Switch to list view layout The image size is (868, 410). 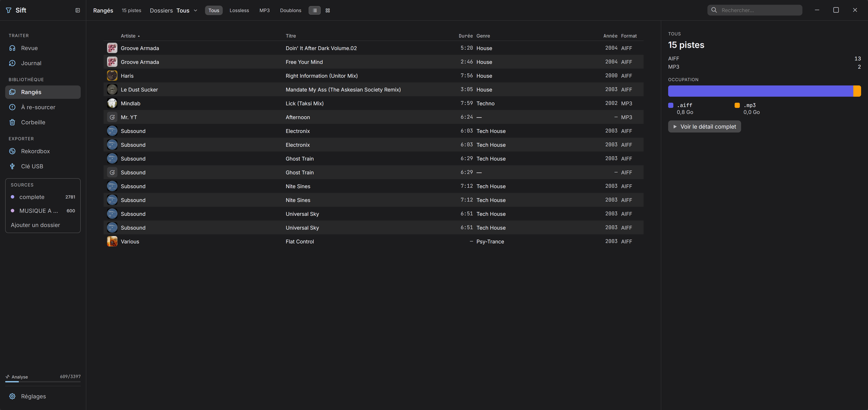tap(315, 10)
